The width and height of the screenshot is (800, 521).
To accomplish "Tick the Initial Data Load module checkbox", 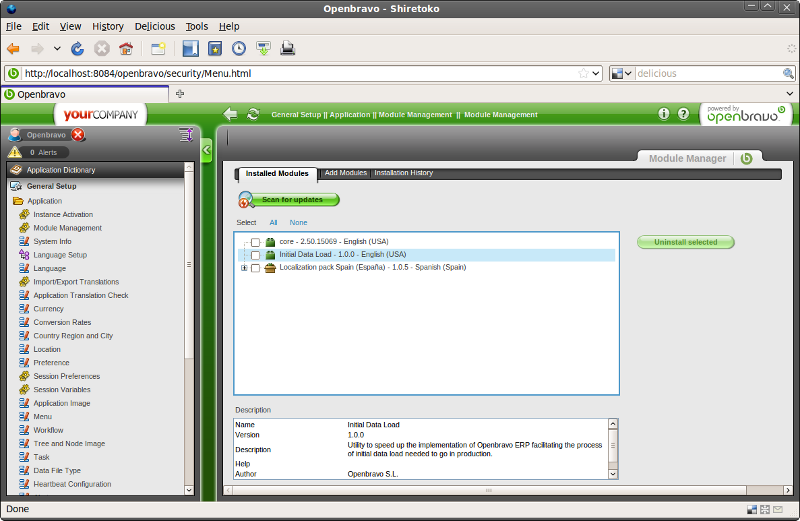I will tap(256, 255).
